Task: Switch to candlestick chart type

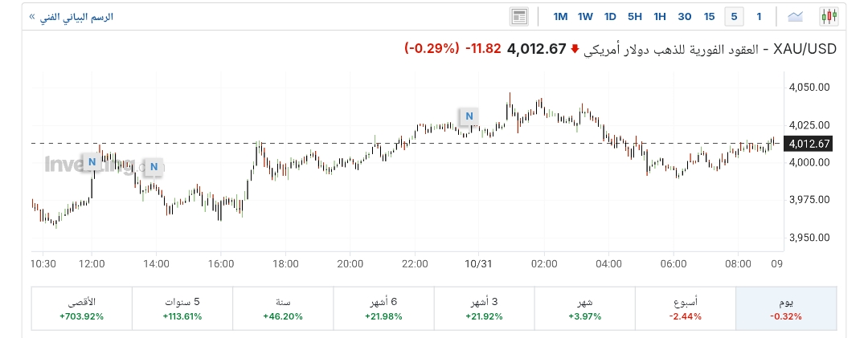Action: 829,16
